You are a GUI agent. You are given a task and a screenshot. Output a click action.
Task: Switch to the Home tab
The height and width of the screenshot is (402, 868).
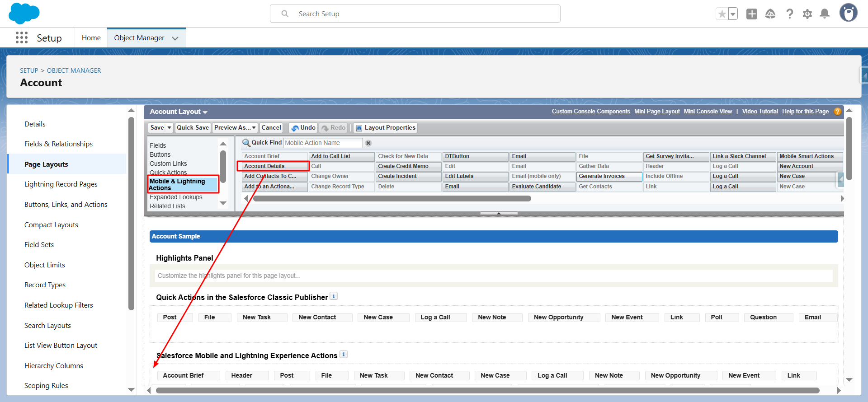click(x=91, y=38)
